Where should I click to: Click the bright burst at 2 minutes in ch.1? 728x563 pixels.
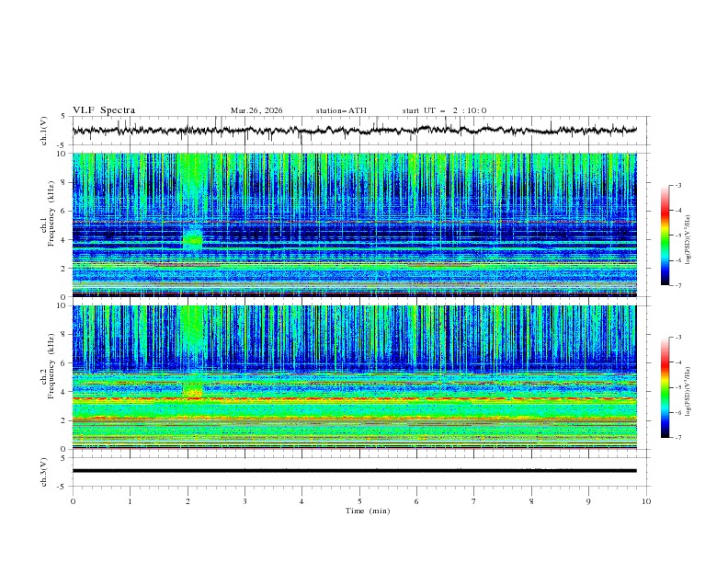[x=193, y=238]
